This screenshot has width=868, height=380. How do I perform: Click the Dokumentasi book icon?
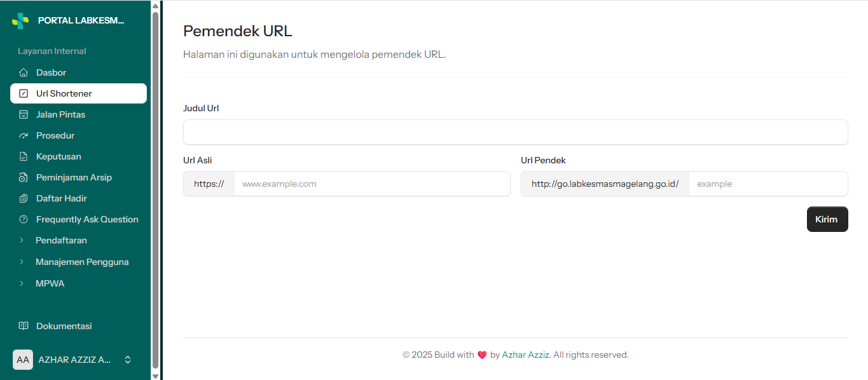[24, 326]
